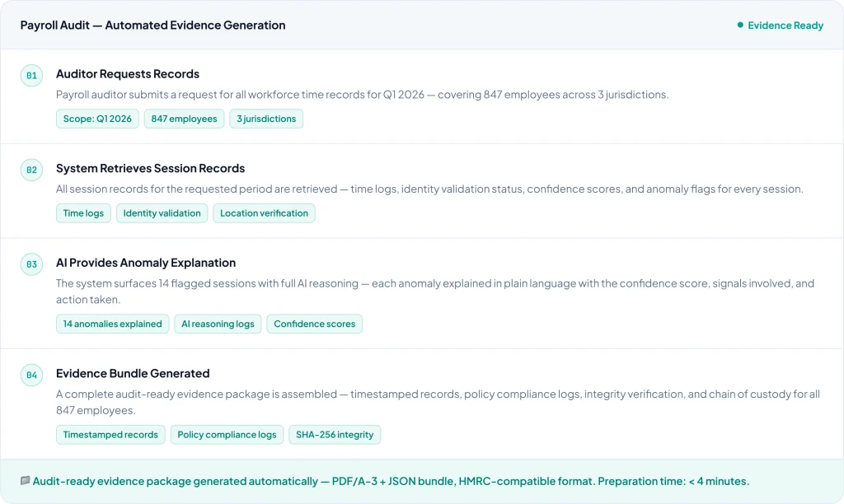The image size is (844, 504).
Task: Click the Evidence Bundle Generated heading
Action: [x=133, y=374]
